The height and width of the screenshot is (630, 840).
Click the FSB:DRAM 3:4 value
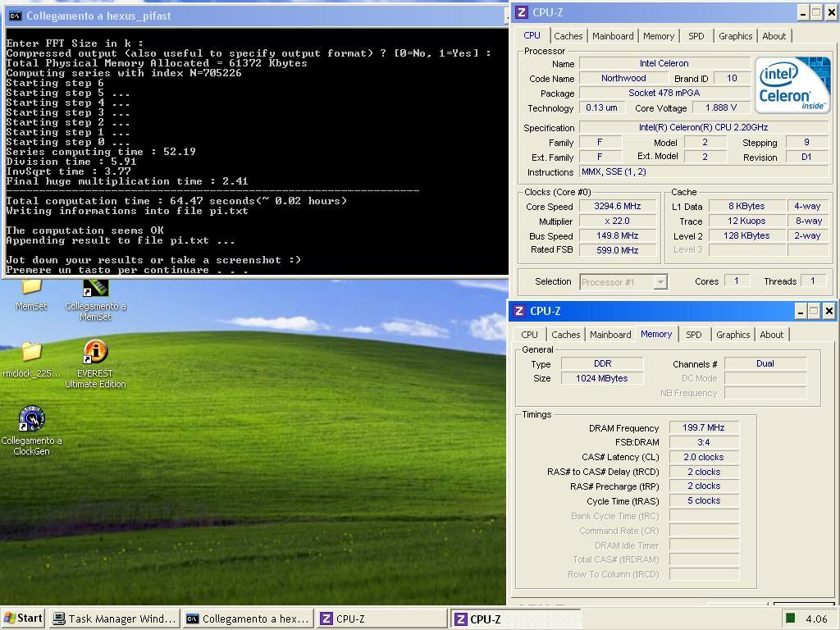703,442
